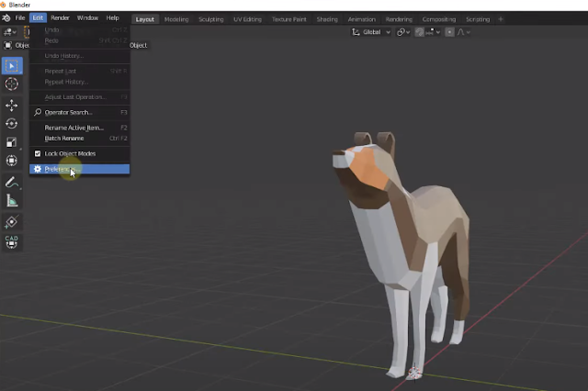588x391 pixels.
Task: Select the Measure tool
Action: point(12,201)
